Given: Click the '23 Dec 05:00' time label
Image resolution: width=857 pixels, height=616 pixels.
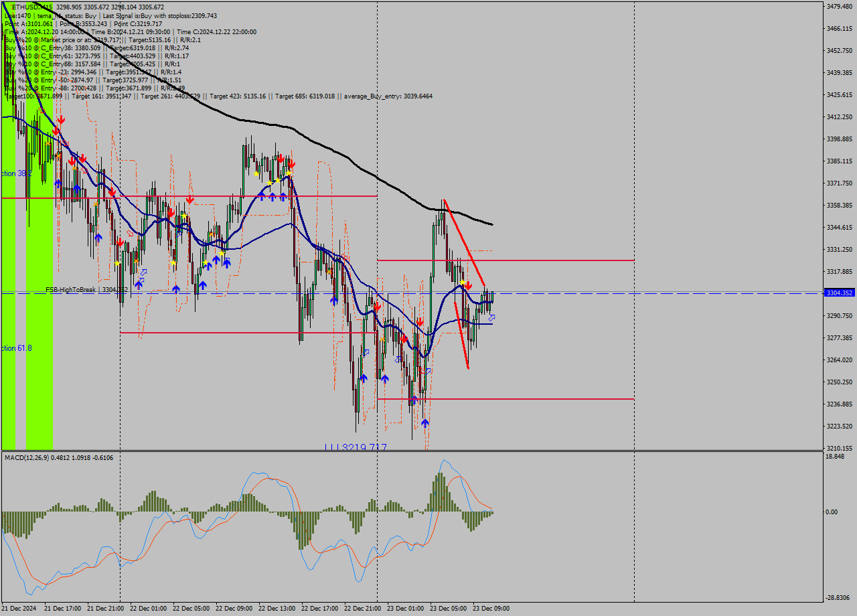Looking at the screenshot, I should [448, 609].
